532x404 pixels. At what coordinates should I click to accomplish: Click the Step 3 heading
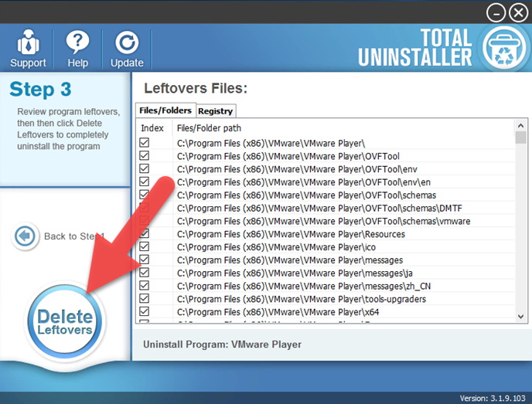tap(40, 90)
